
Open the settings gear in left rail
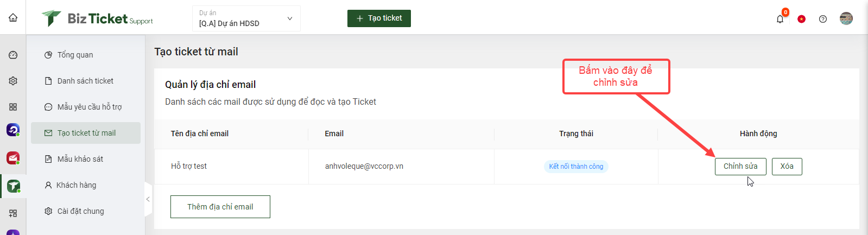pos(13,81)
